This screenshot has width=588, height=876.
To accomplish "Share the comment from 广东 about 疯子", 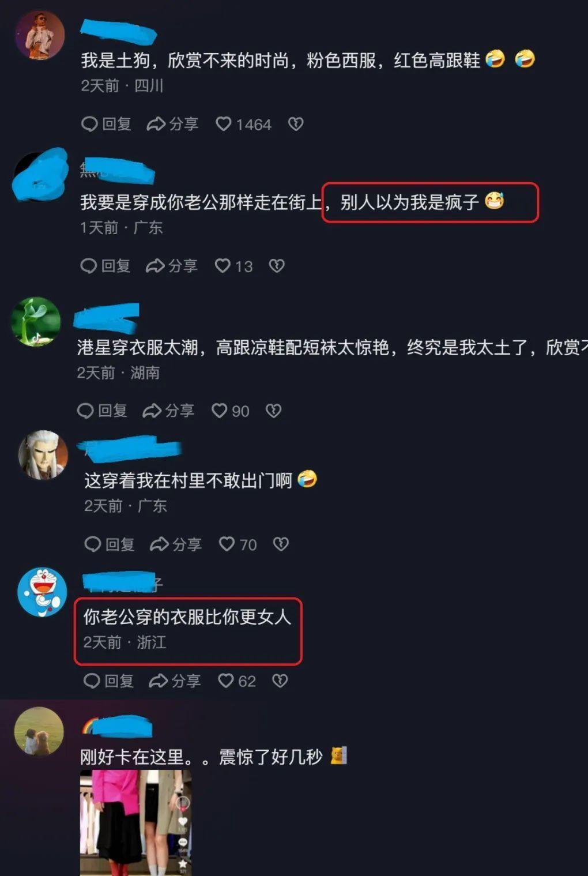I will [x=172, y=266].
